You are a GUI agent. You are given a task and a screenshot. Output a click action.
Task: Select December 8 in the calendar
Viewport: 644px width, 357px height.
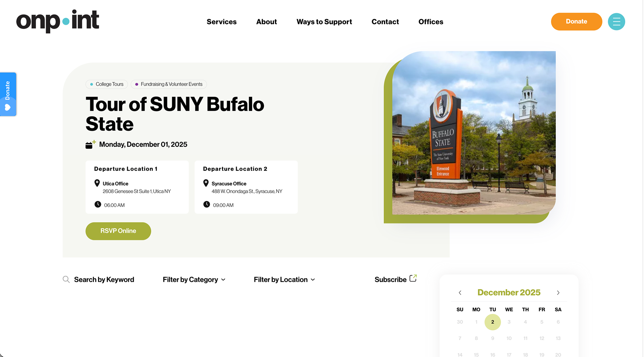click(x=476, y=338)
